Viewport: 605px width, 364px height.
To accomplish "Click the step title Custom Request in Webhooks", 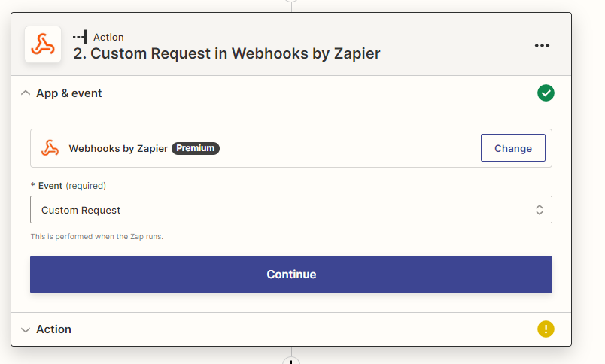I will click(226, 53).
